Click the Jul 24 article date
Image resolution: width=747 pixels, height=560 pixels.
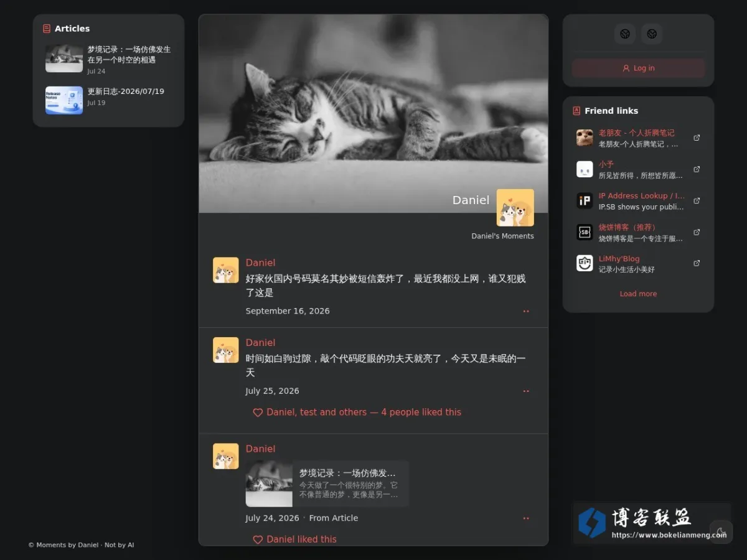[96, 72]
